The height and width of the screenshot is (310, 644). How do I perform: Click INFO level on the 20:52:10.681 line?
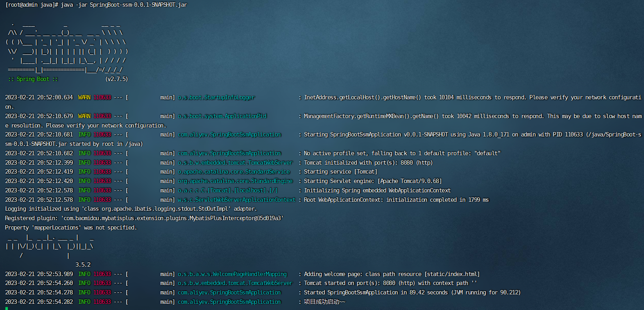pos(84,134)
